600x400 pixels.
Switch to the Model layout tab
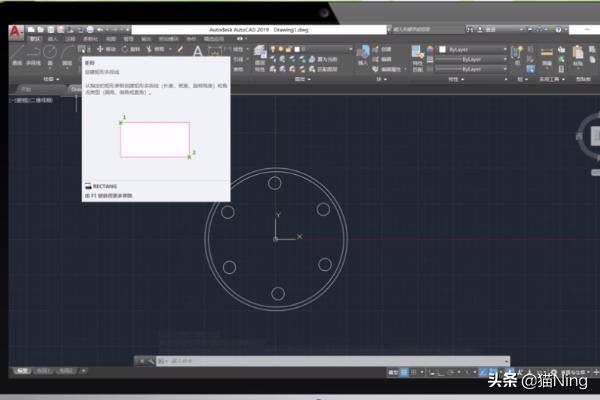click(22, 371)
